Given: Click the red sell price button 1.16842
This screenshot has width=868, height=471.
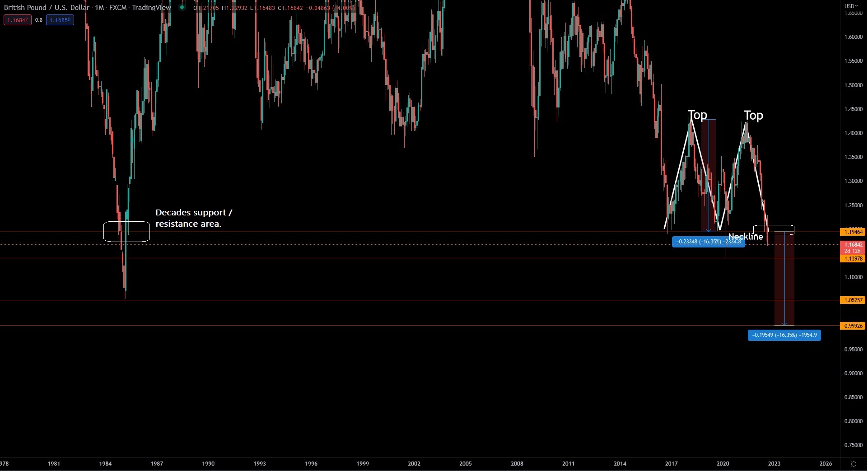Looking at the screenshot, I should (17, 20).
